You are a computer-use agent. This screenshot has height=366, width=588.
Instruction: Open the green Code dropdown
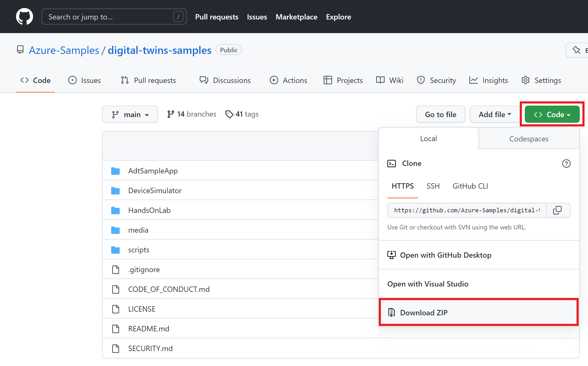click(552, 114)
